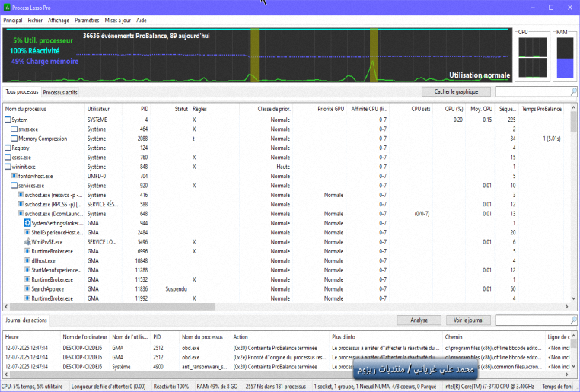
Task: Click the SystemSettingsBroker gear icon
Action: click(27, 223)
